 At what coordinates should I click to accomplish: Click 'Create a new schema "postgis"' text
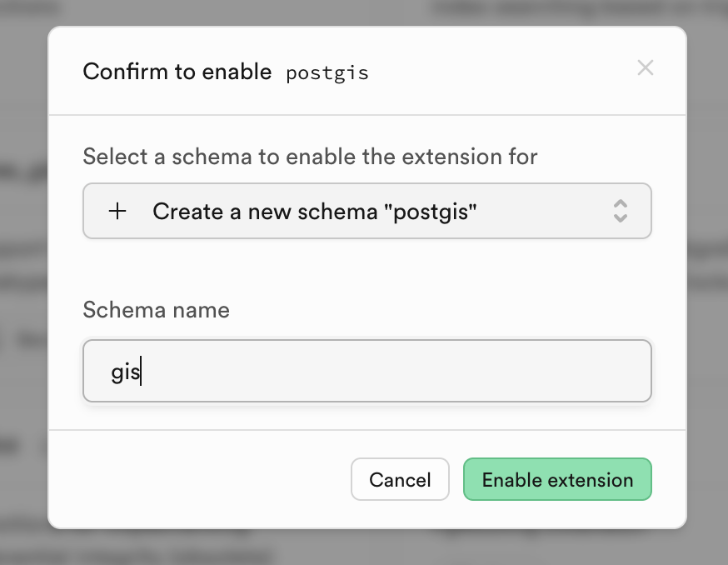315,212
